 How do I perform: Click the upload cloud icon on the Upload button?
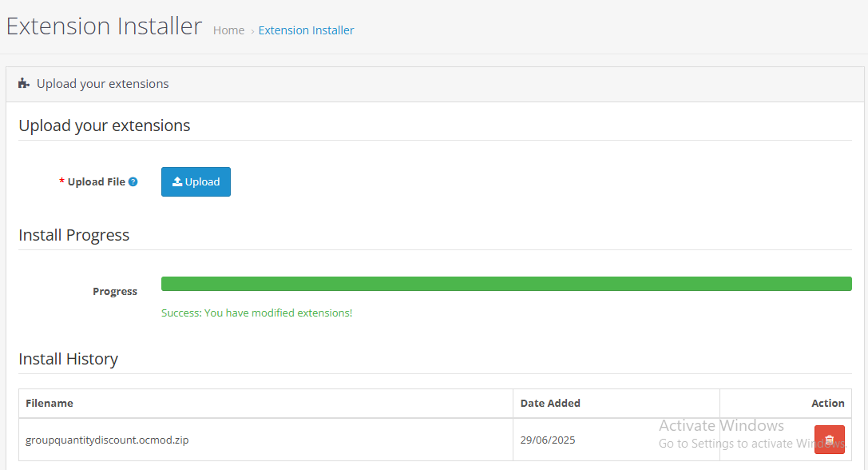(x=176, y=181)
